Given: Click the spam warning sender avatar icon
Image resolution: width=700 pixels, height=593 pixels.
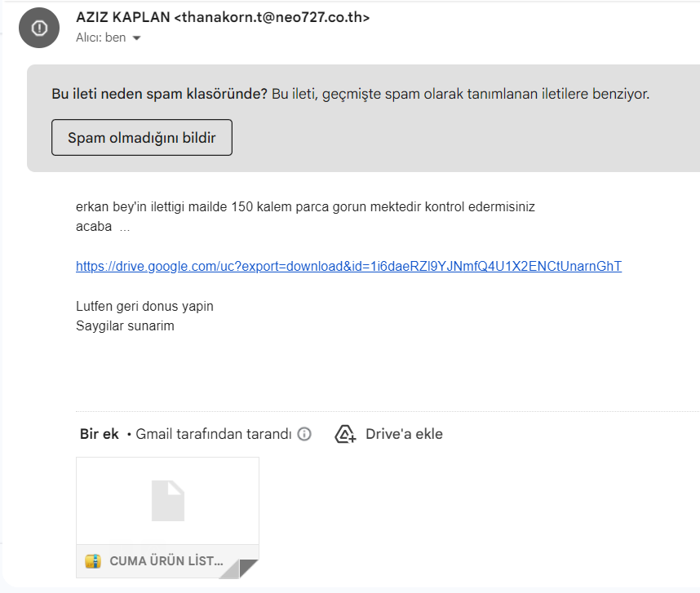Looking at the screenshot, I should 39,28.
